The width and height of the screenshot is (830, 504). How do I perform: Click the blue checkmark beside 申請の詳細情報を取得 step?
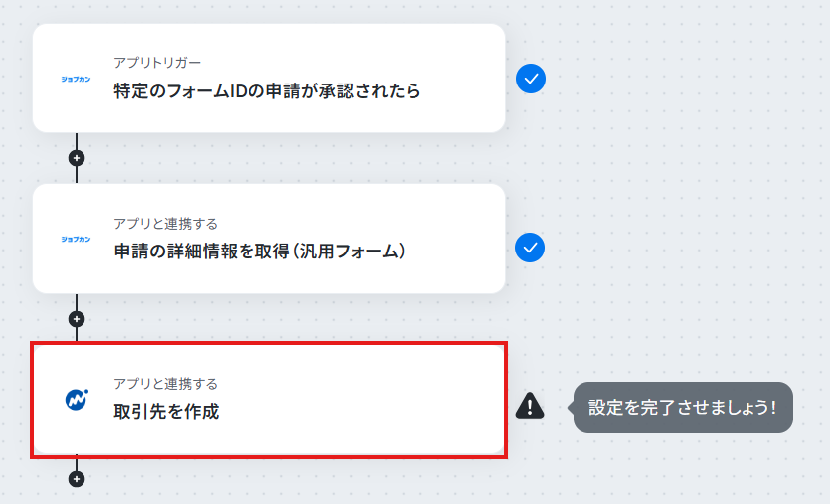(530, 248)
